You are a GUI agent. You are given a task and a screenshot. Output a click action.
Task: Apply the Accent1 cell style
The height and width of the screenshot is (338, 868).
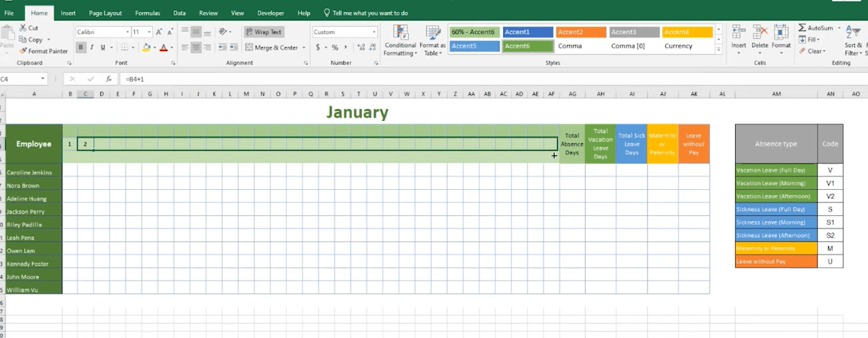(528, 32)
